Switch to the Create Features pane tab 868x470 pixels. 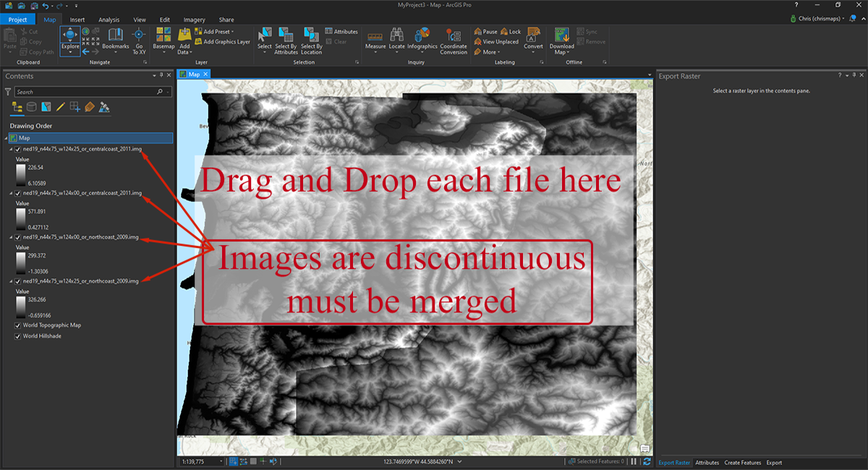[742, 462]
